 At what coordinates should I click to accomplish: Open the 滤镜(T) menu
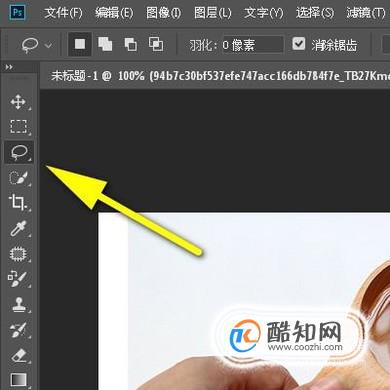coord(366,13)
